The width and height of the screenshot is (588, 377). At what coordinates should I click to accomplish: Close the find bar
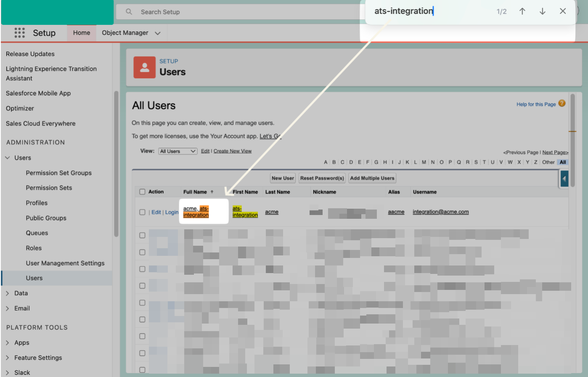(563, 11)
